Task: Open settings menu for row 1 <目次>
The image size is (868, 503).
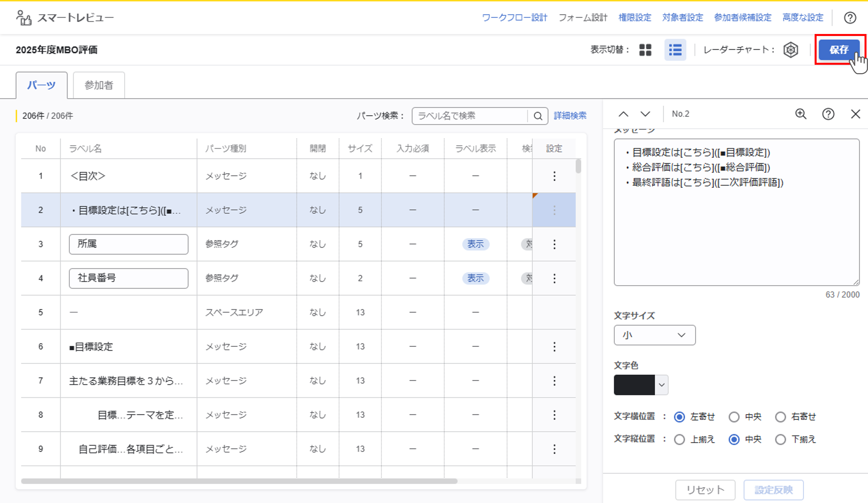Action: (x=554, y=176)
